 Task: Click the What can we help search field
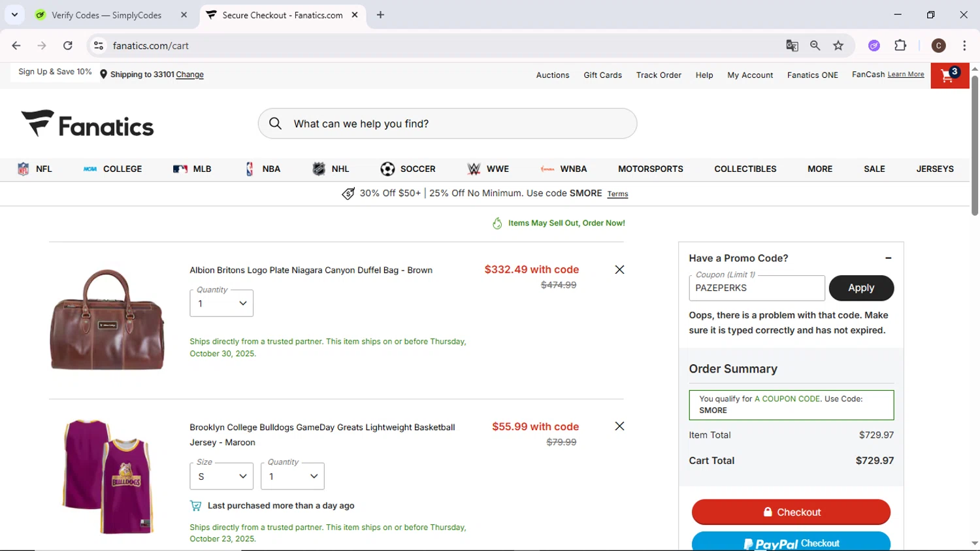(x=448, y=124)
